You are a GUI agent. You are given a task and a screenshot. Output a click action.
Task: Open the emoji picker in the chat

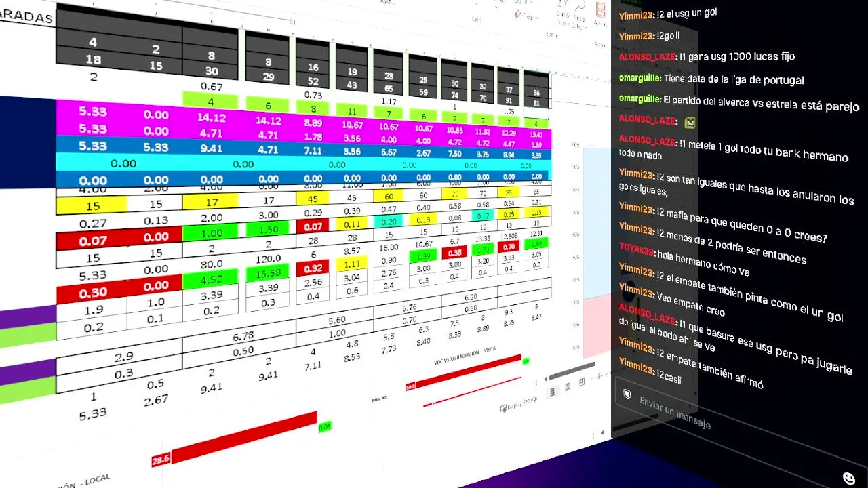(x=848, y=478)
